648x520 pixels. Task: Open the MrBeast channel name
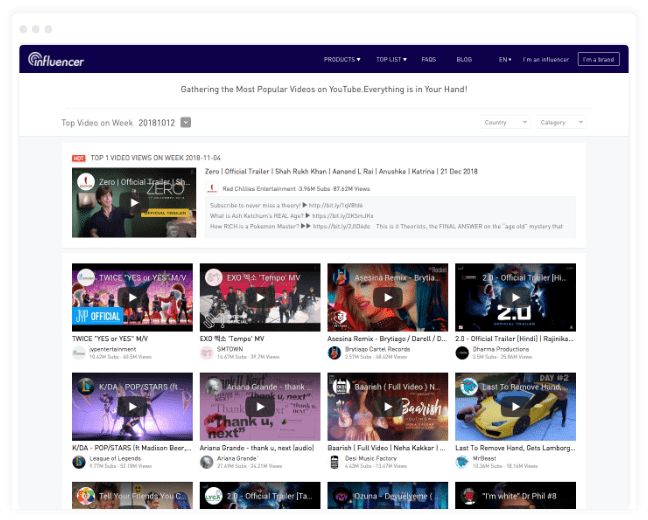click(484, 458)
